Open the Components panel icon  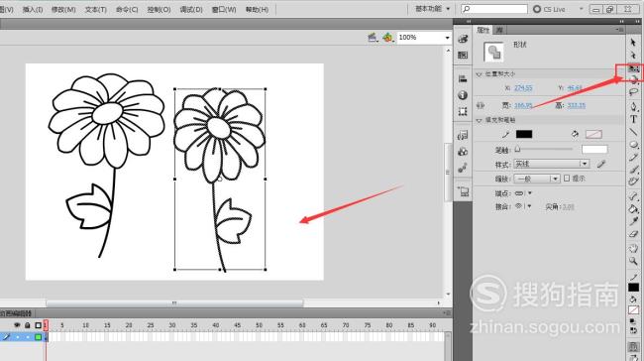463,152
